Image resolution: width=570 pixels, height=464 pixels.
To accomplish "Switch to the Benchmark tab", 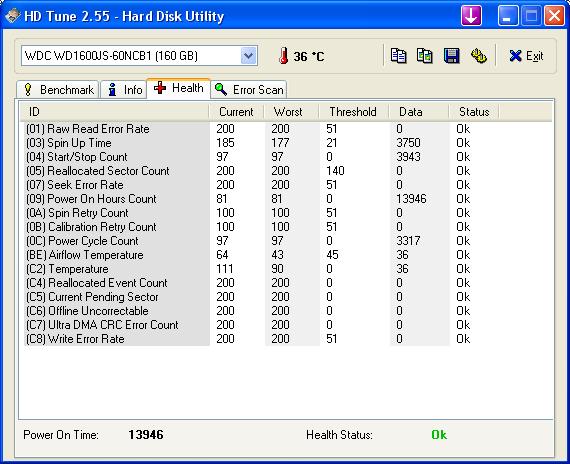I will (58, 89).
